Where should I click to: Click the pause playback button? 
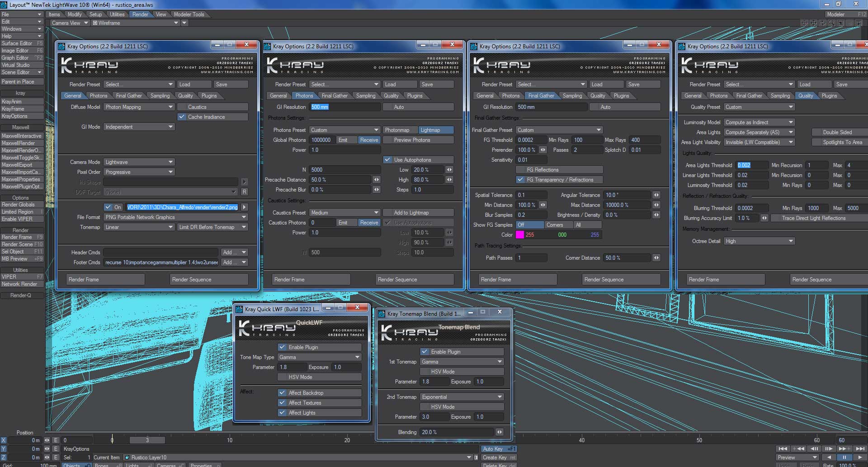[844, 457]
